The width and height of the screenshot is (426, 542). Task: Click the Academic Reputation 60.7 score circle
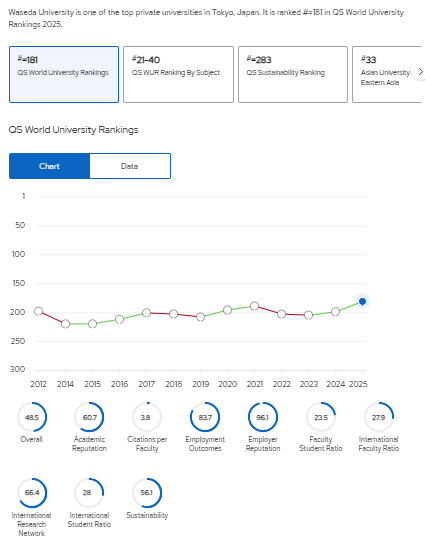click(x=89, y=417)
